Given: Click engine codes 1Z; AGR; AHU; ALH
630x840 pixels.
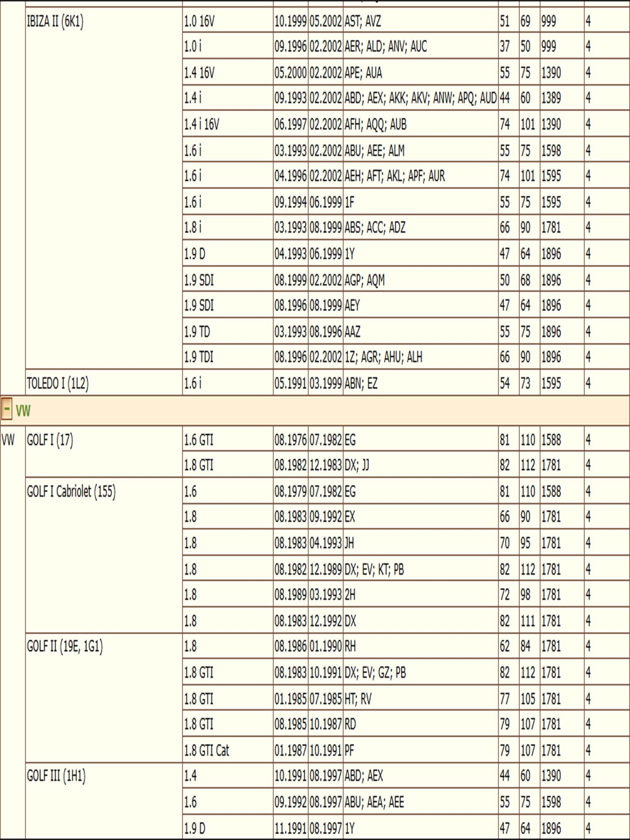Looking at the screenshot, I should tap(383, 357).
